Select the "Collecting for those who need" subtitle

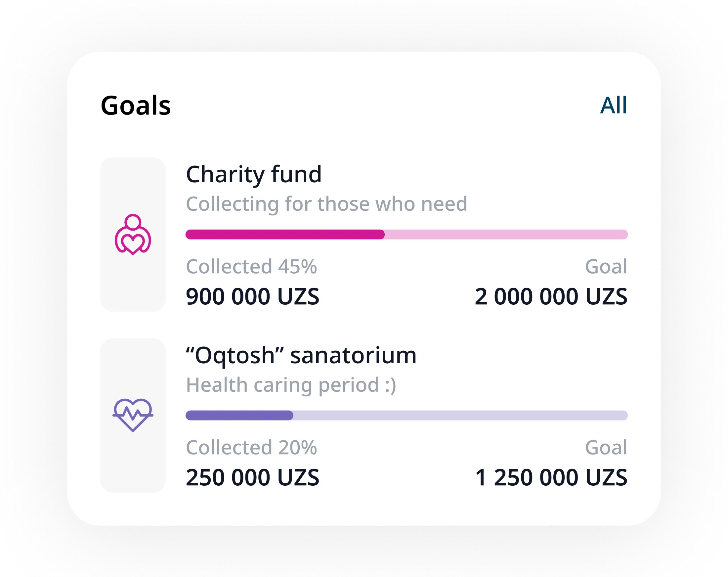tap(326, 204)
